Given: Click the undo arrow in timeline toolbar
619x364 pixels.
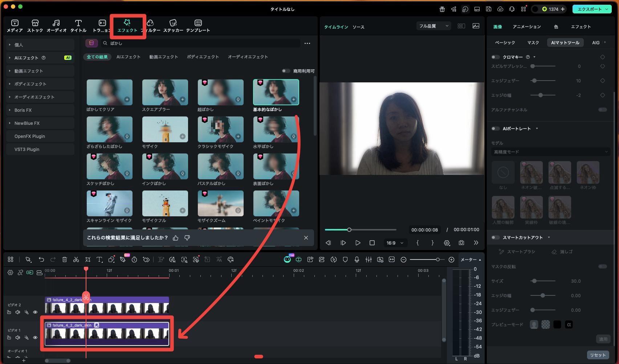Looking at the screenshot, I should pyautogui.click(x=41, y=259).
